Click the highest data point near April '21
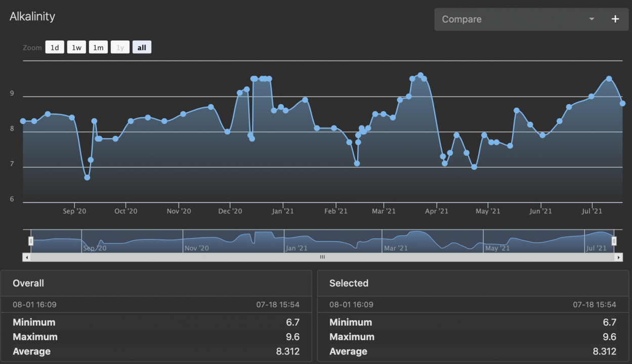 click(420, 75)
